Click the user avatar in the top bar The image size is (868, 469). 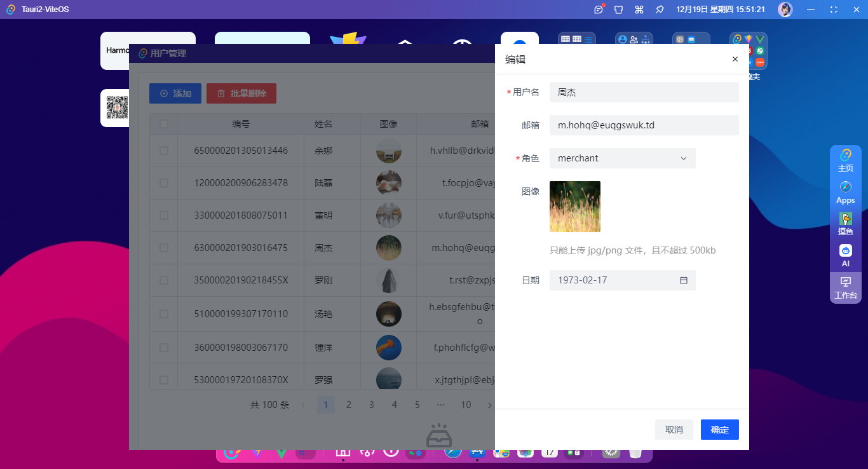785,10
